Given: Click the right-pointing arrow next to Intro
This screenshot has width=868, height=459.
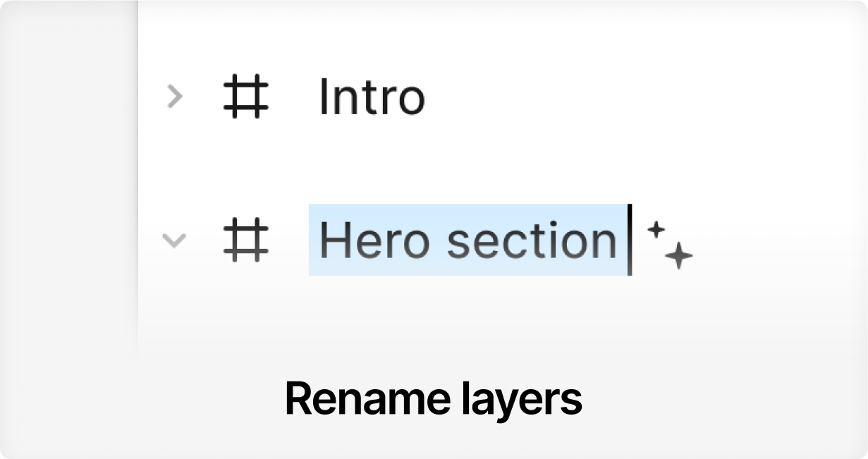Looking at the screenshot, I should point(174,97).
